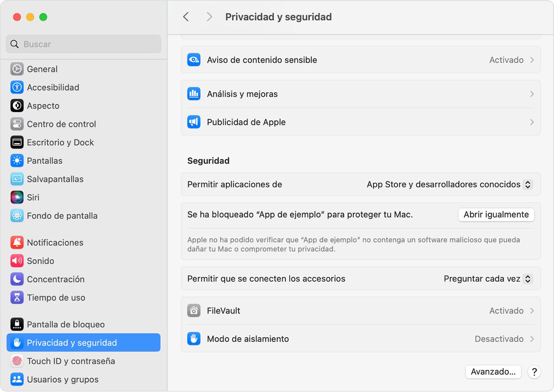Image resolution: width=554 pixels, height=392 pixels.
Task: Open the help question mark
Action: (x=534, y=372)
